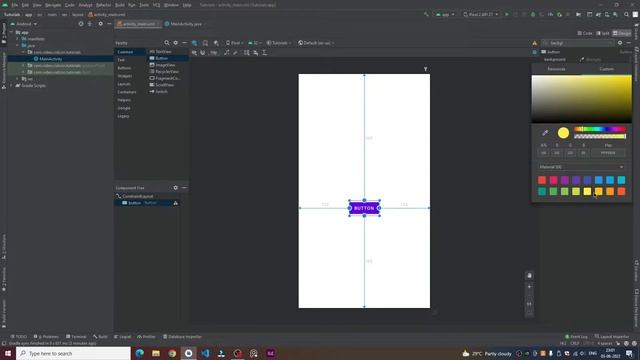
Task: Toggle orientation icon in design toolbar
Action: (205, 43)
